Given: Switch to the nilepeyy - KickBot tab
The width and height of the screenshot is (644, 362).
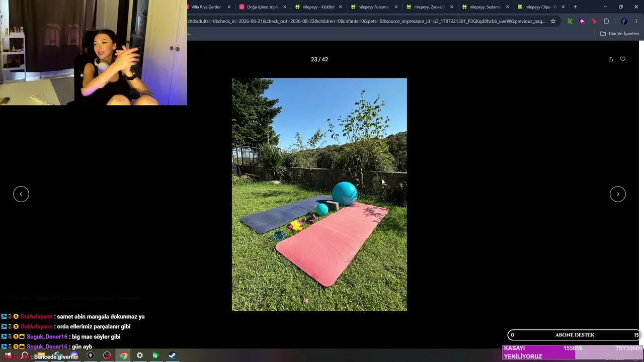Looking at the screenshot, I should 318,7.
